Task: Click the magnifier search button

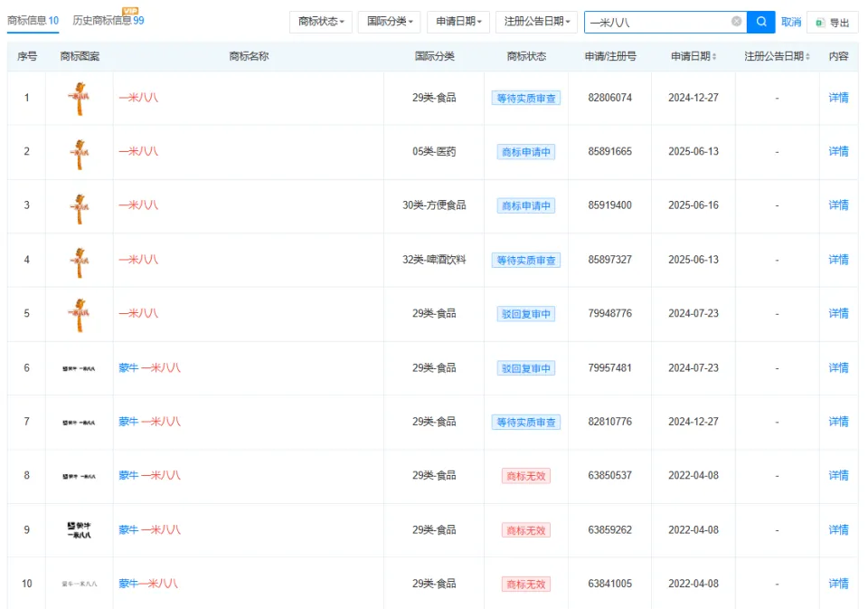Action: click(x=762, y=22)
